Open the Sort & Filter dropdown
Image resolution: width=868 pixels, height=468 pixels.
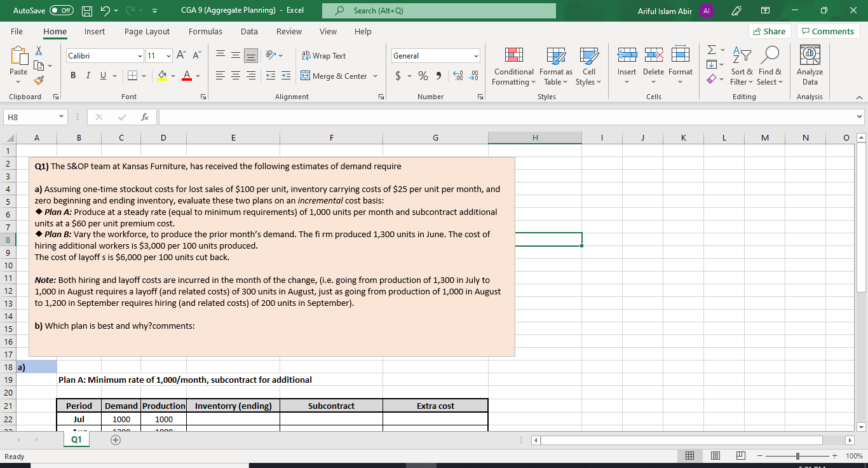[x=742, y=66]
